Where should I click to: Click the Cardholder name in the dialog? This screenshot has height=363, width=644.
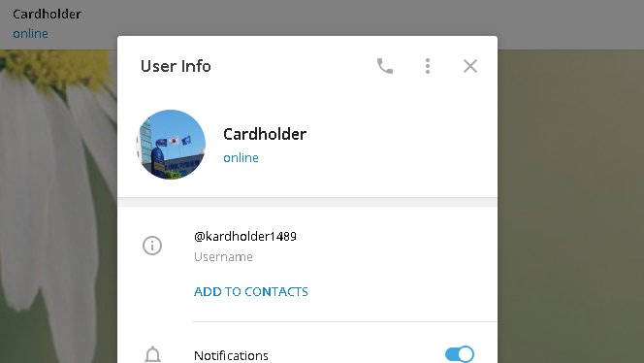pos(265,134)
